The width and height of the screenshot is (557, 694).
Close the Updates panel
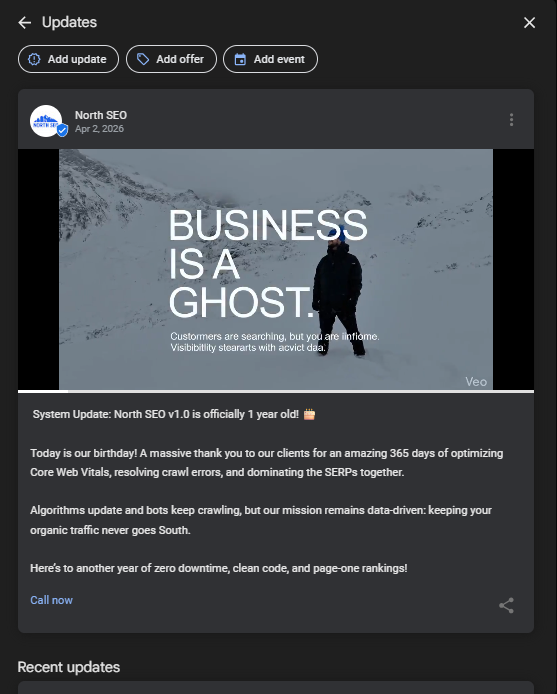point(529,23)
